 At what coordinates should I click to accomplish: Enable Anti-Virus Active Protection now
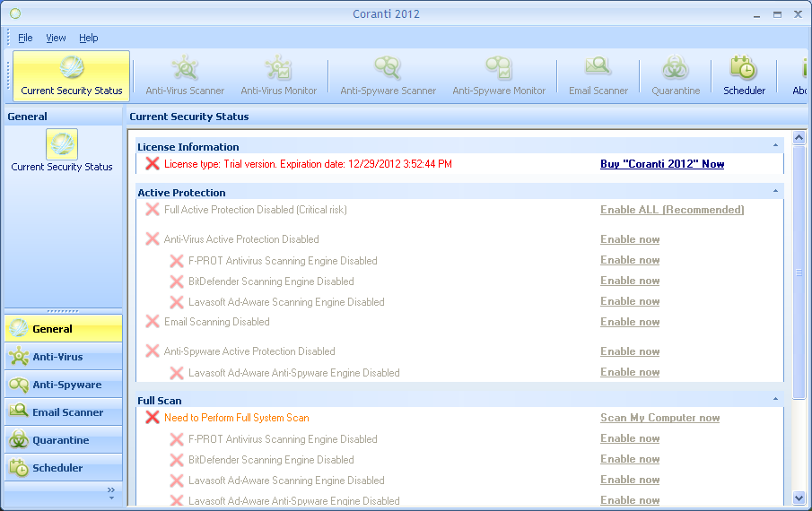(630, 239)
